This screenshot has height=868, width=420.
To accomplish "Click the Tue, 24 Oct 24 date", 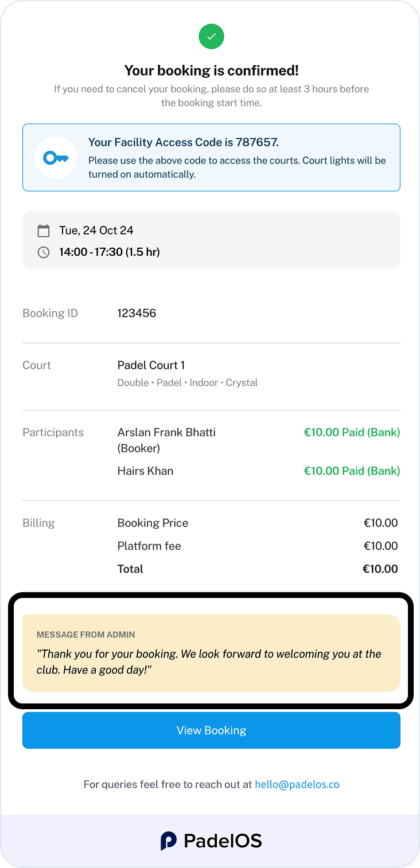I will pyautogui.click(x=96, y=230).
